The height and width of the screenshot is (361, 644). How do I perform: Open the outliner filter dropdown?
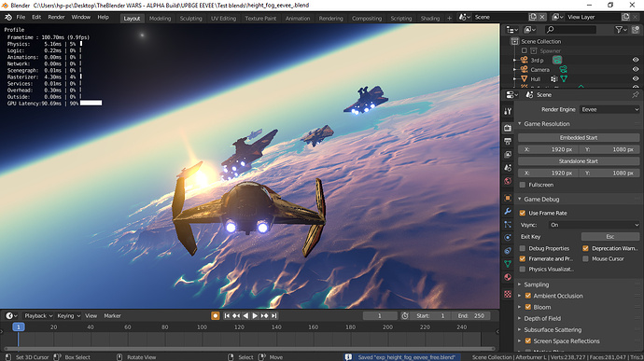tap(621, 30)
